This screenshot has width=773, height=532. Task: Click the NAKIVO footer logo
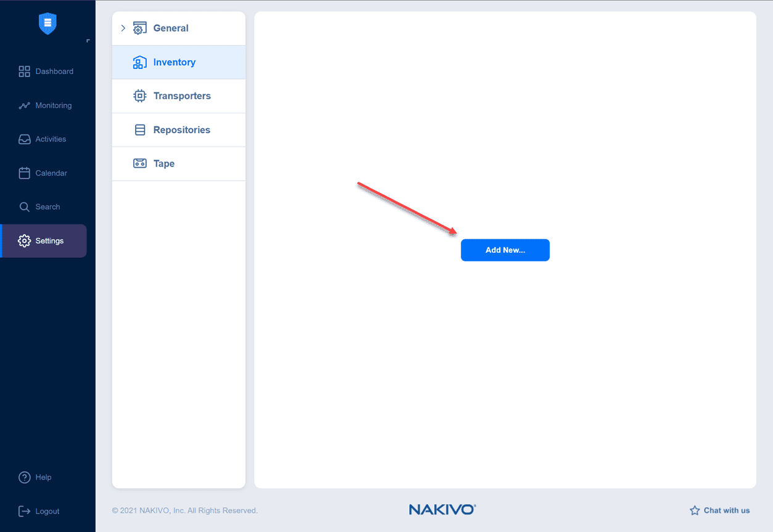(442, 510)
